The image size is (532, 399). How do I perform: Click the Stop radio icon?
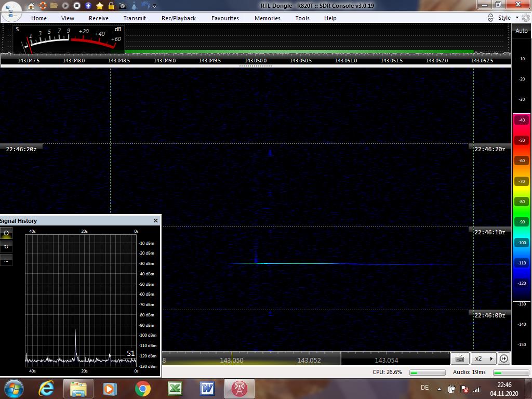click(77, 6)
